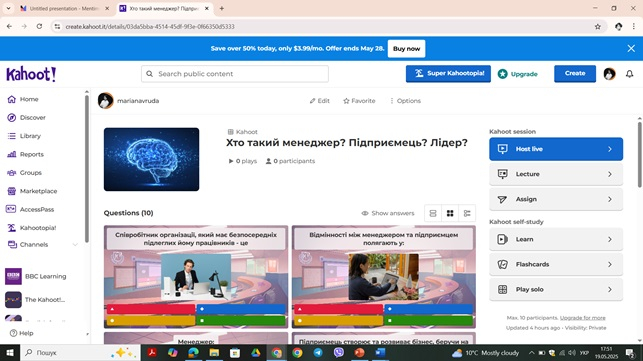Open the brain cover image
The height and width of the screenshot is (361, 643).
151,159
